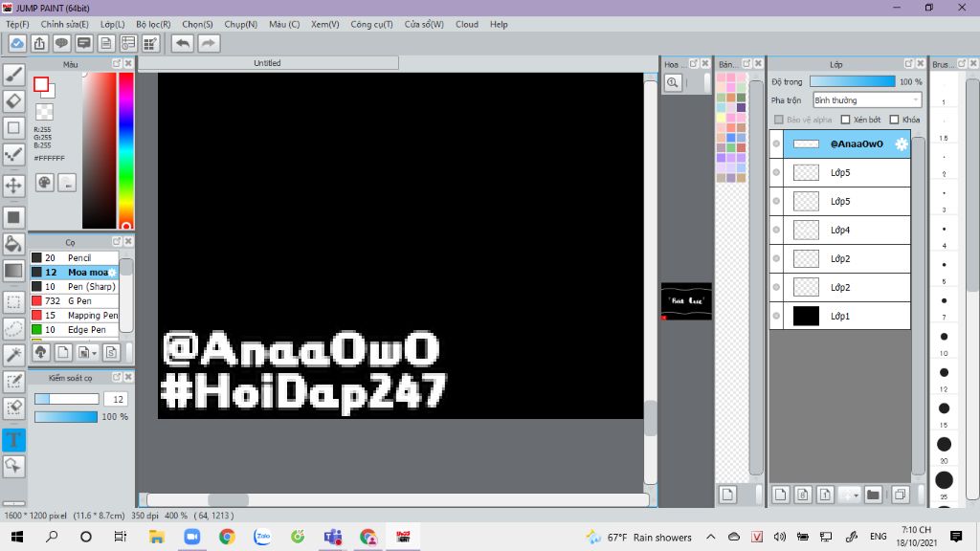Click the Redo arrow button
The width and height of the screenshot is (980, 551).
[x=209, y=43]
